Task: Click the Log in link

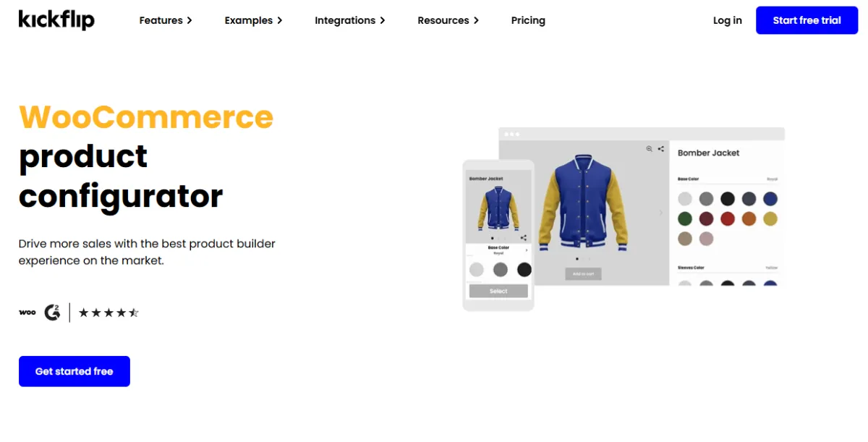Action: [727, 20]
